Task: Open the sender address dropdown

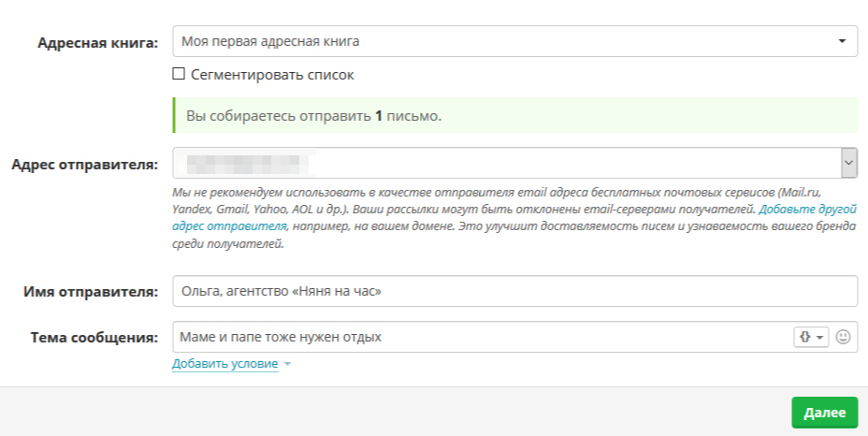Action: pyautogui.click(x=514, y=163)
